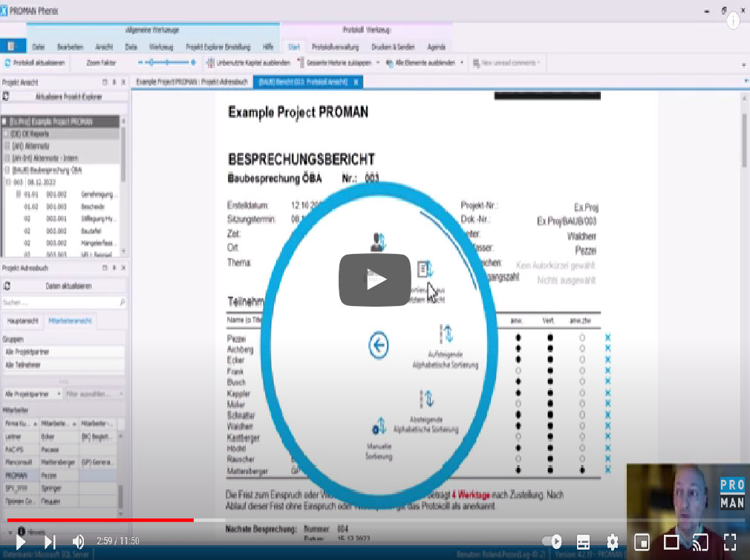
Task: Click the search magnifier in Projekt Adressbuch
Action: coord(122,302)
